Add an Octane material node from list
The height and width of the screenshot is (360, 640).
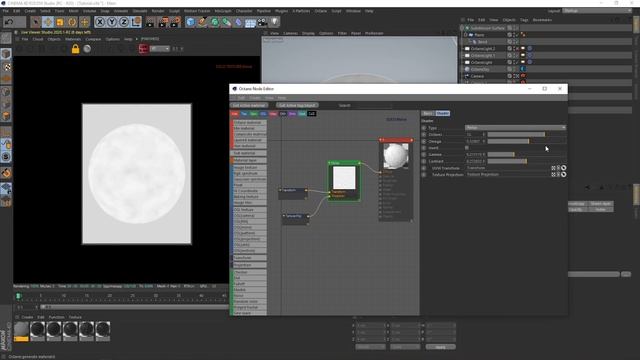tap(249, 122)
